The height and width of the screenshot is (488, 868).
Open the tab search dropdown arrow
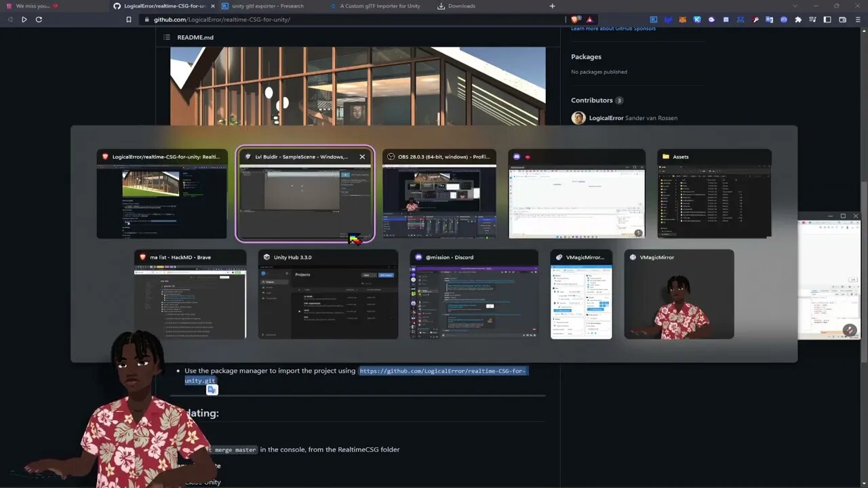(x=795, y=6)
